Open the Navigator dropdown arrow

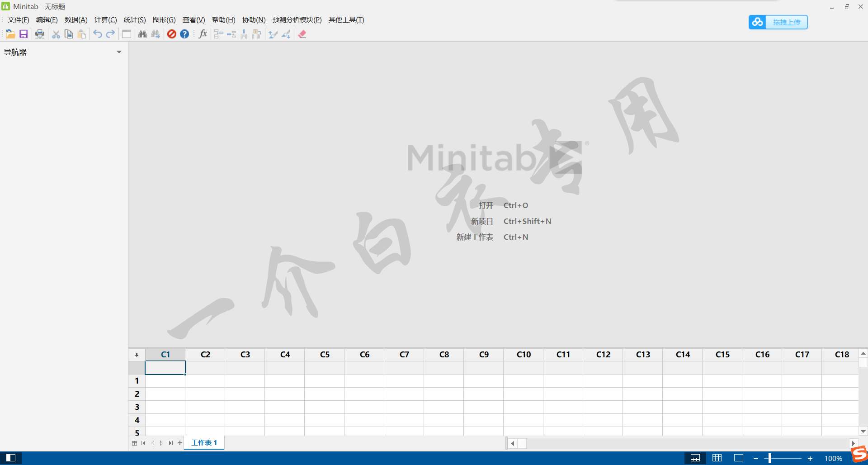119,52
